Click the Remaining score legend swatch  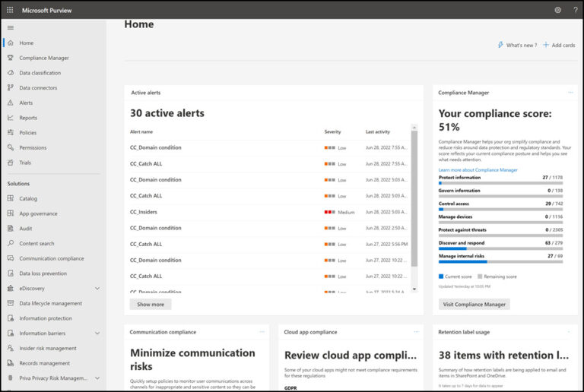click(x=480, y=277)
